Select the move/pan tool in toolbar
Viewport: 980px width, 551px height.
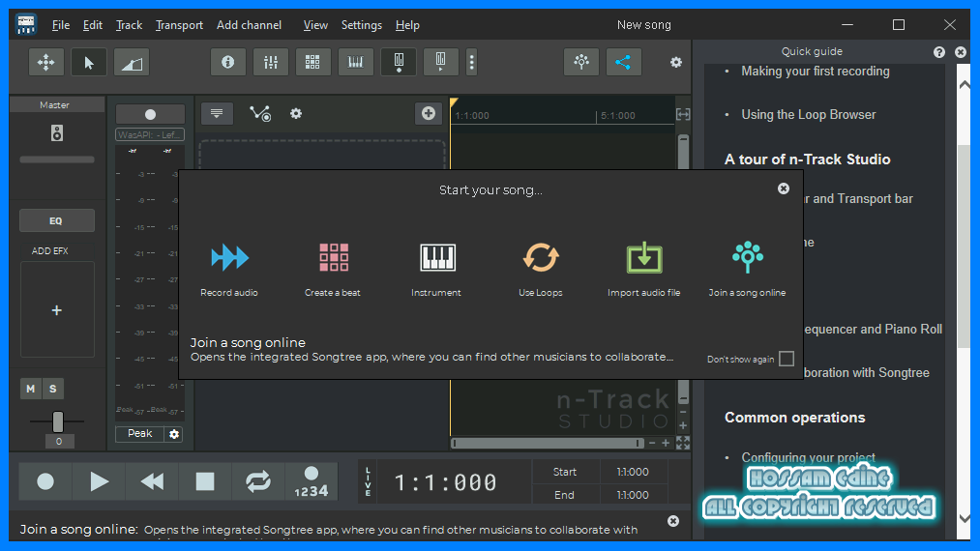[46, 62]
